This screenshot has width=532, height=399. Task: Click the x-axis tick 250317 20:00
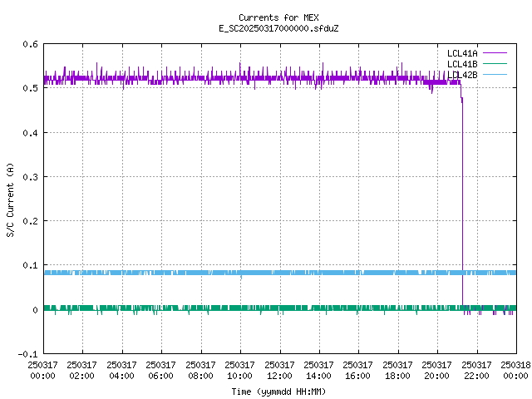point(436,370)
